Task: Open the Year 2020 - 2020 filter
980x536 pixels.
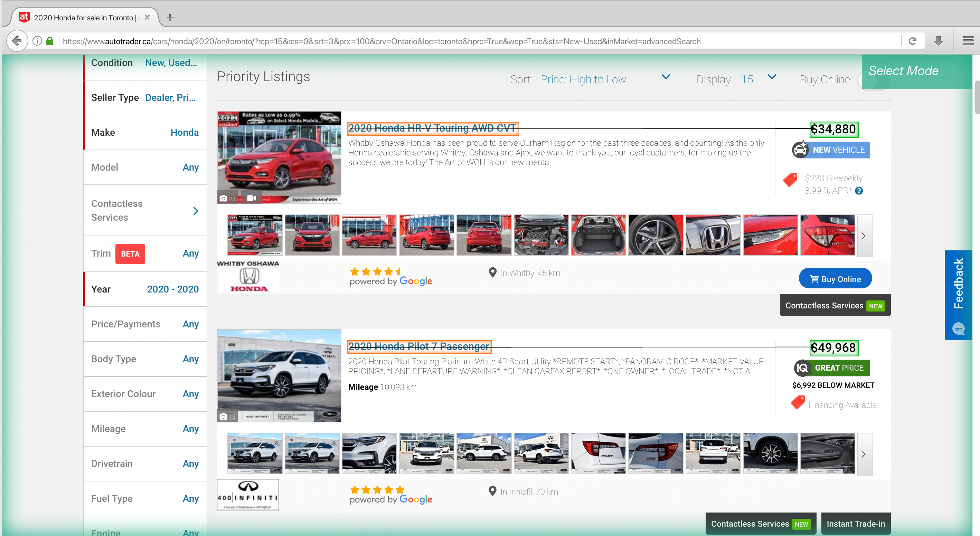Action: coord(145,289)
